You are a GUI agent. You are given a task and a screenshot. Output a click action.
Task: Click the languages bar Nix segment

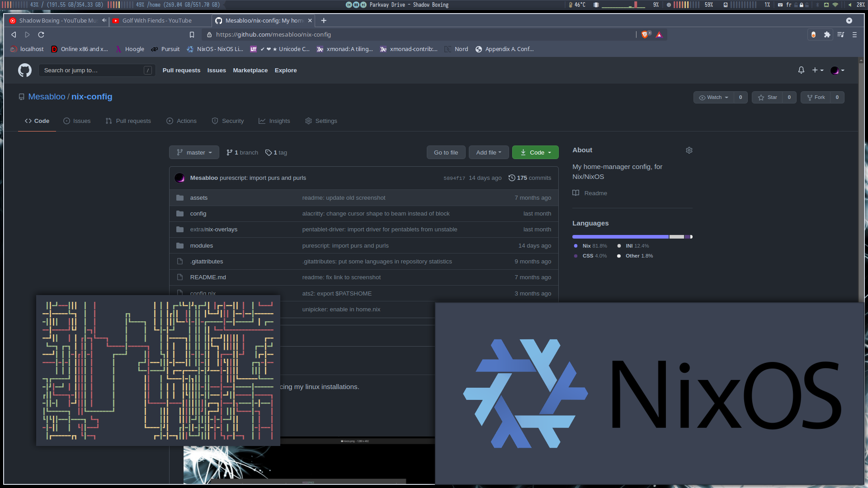(620, 237)
